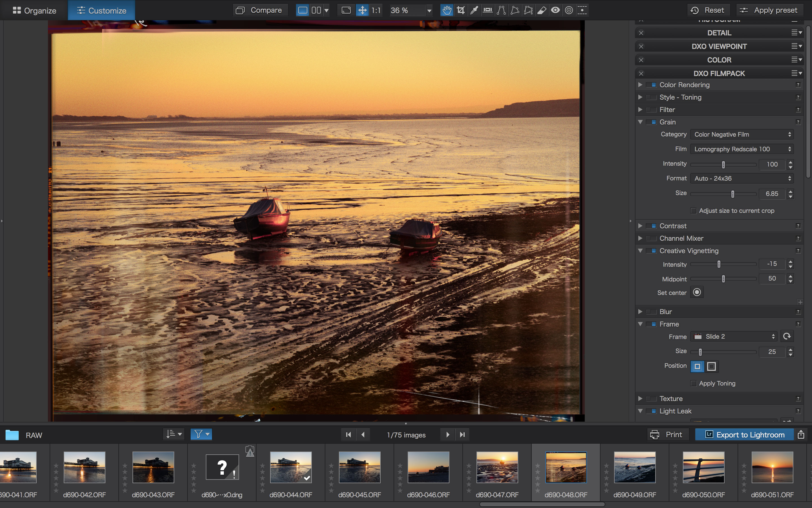The image size is (812, 508).
Task: Toggle the Creative Vignetting enable switch
Action: pos(651,251)
